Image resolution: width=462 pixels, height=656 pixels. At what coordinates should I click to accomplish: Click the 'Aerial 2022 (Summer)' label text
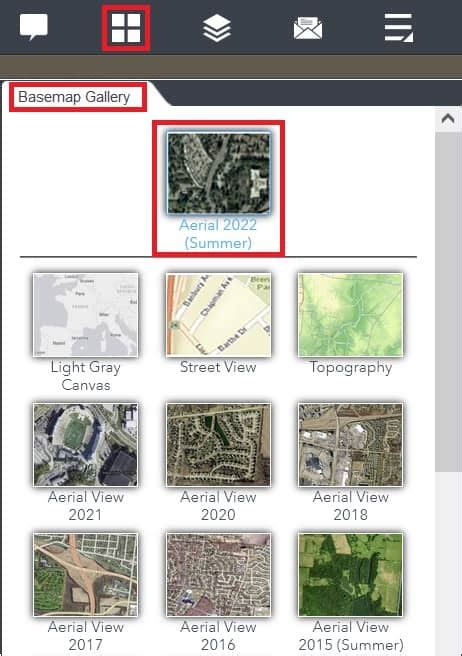tap(218, 234)
